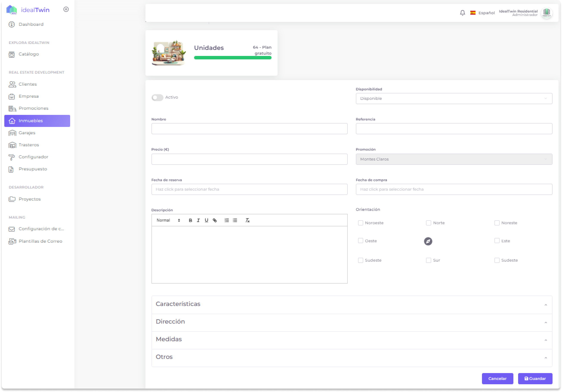Click the Guardar button
The width and height of the screenshot is (562, 392).
pos(535,378)
